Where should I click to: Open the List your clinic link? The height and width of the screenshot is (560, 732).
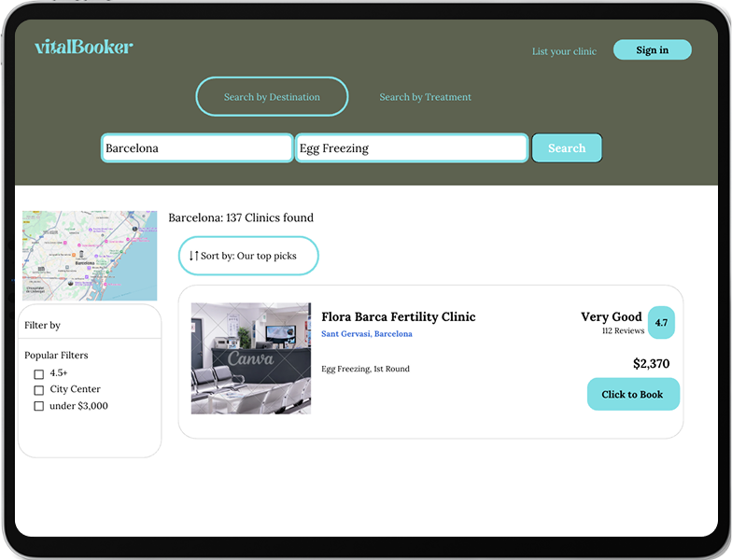point(564,51)
